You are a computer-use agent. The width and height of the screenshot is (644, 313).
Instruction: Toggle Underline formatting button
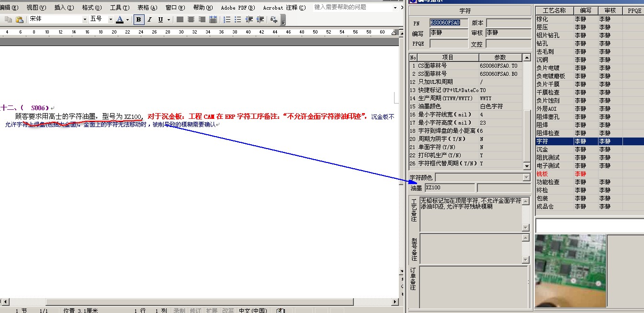coord(160,20)
